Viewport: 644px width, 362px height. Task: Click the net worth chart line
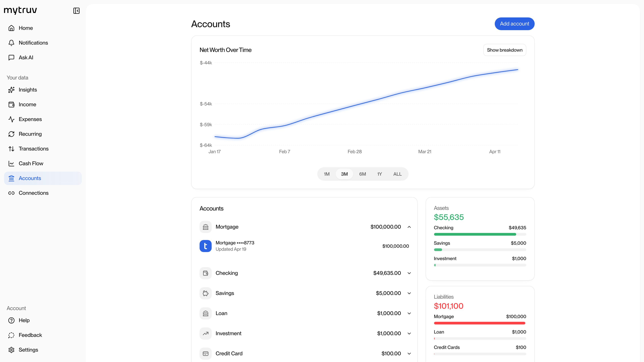(x=366, y=103)
